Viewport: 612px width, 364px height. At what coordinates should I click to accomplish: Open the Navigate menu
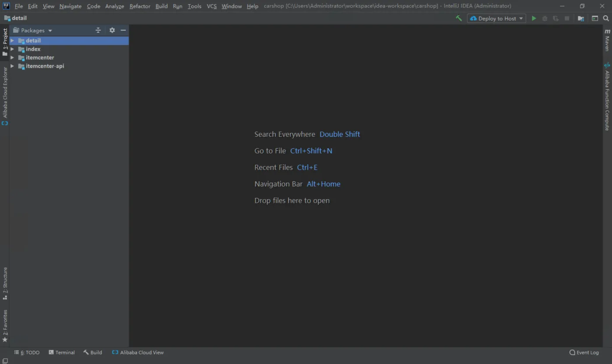pos(70,6)
